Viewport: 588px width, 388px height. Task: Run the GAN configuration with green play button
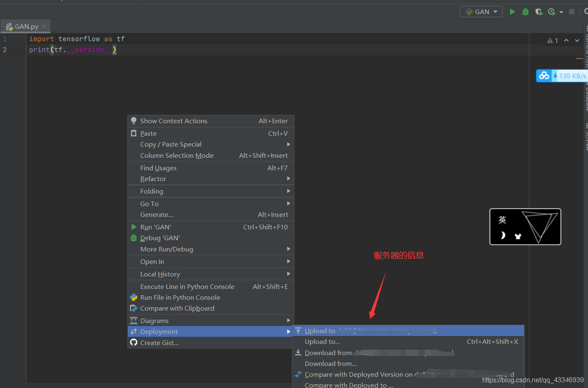[x=512, y=12]
